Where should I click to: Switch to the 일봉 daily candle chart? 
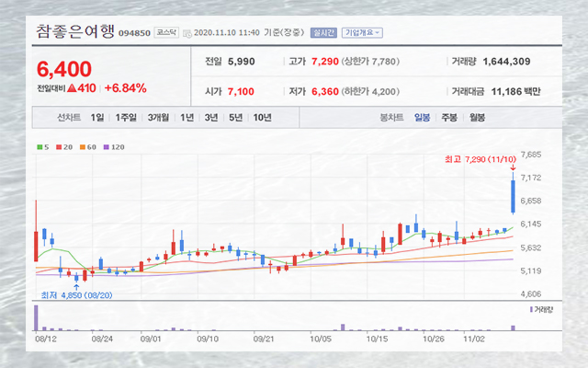(x=422, y=118)
